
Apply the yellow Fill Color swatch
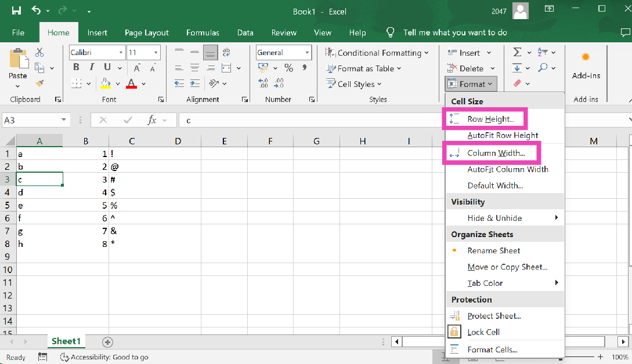(106, 83)
